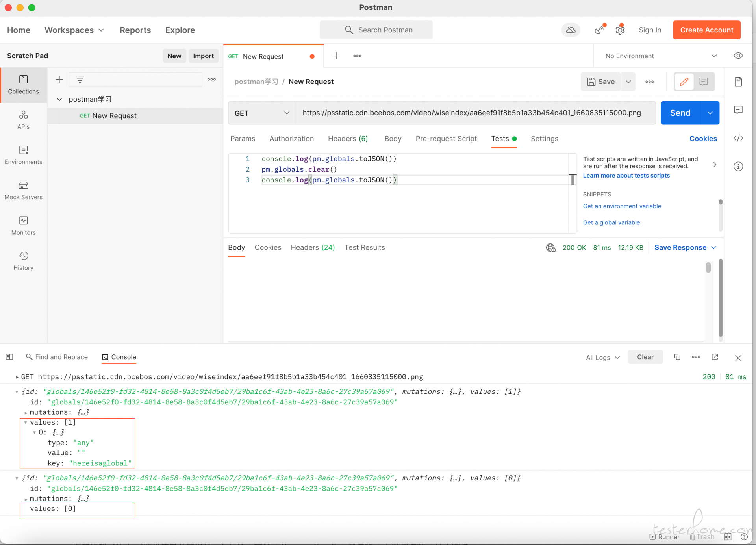The image size is (756, 545).
Task: Open the help icon in footer
Action: [744, 537]
